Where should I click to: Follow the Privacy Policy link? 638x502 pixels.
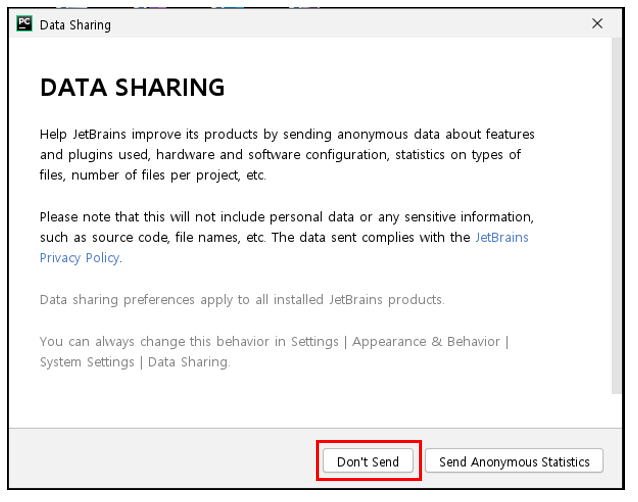click(x=80, y=258)
